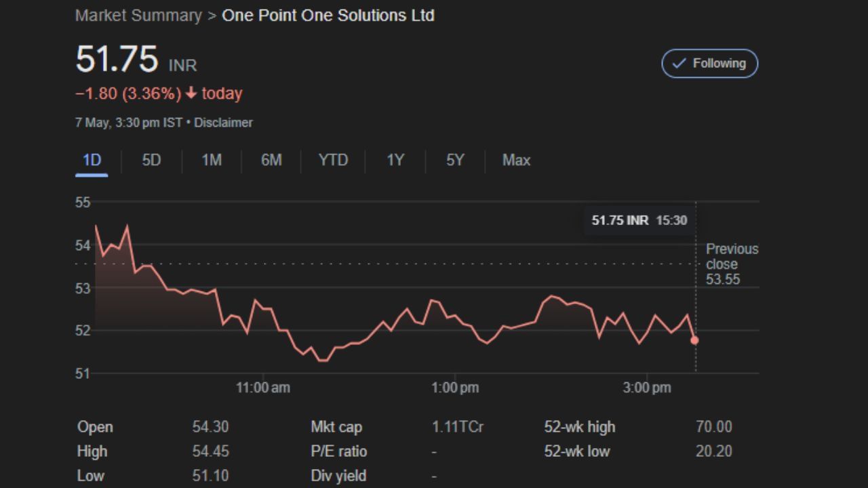Click the 51.75 INR 15:30 tooltip
Screen dimensions: 868x488
tap(639, 220)
